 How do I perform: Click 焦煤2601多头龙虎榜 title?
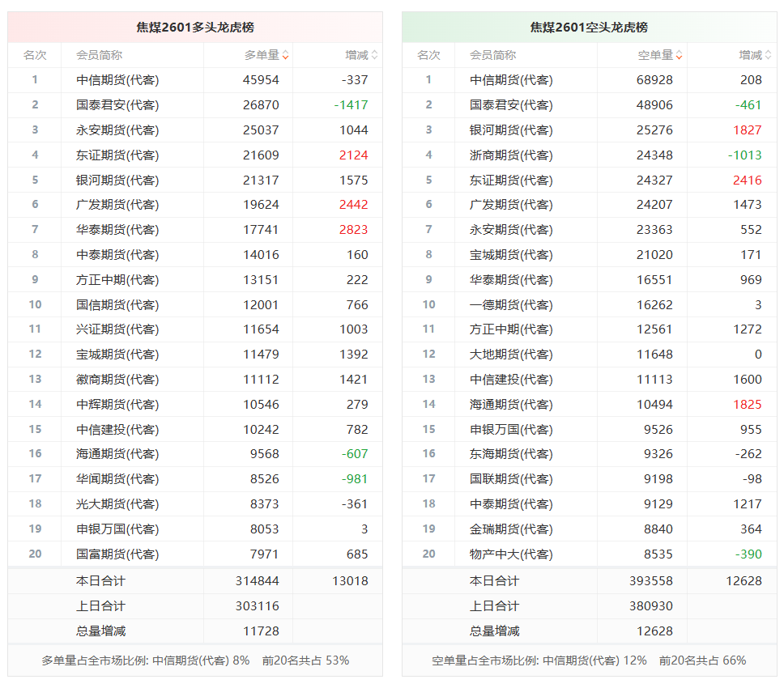coord(195,27)
